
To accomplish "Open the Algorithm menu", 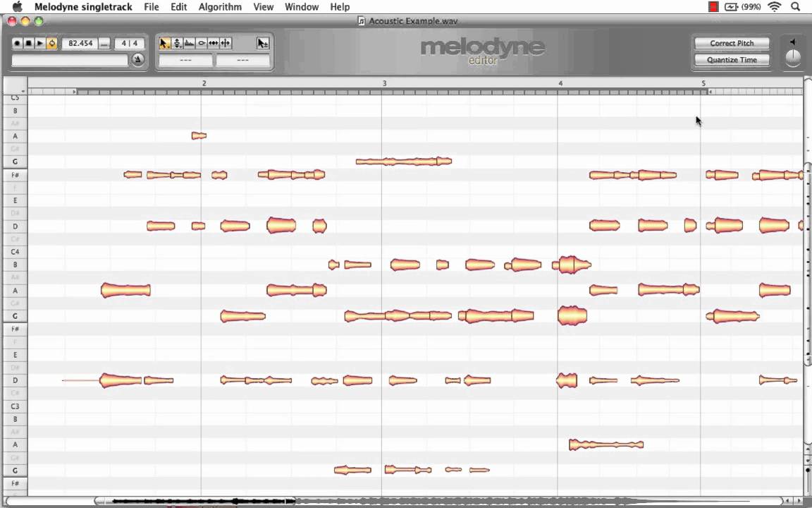I will [x=220, y=7].
